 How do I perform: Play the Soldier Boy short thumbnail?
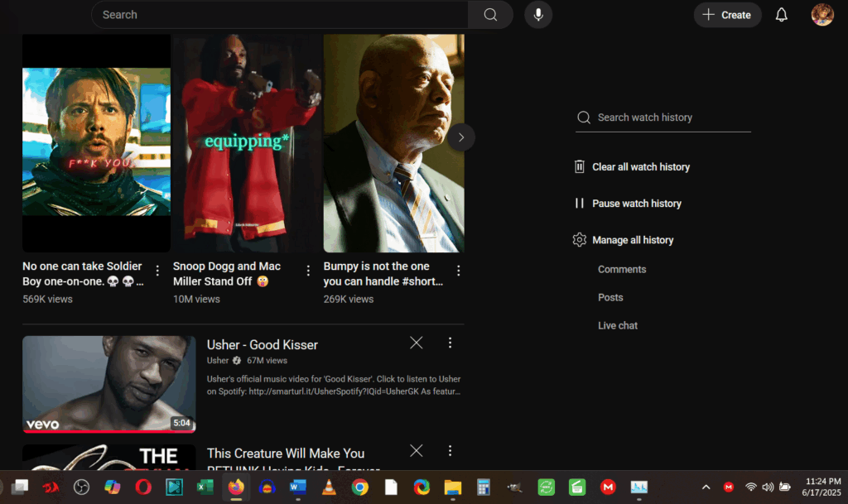(96, 143)
